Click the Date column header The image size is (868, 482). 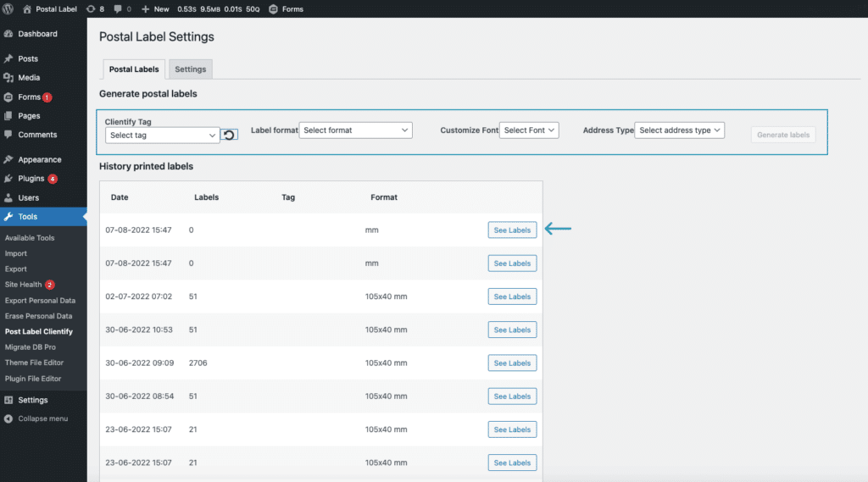tap(120, 197)
